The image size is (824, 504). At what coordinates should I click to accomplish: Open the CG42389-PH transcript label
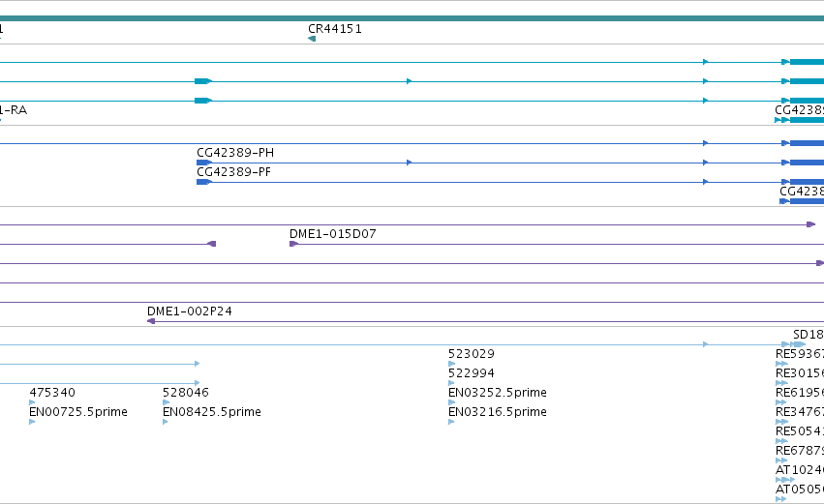coord(235,153)
